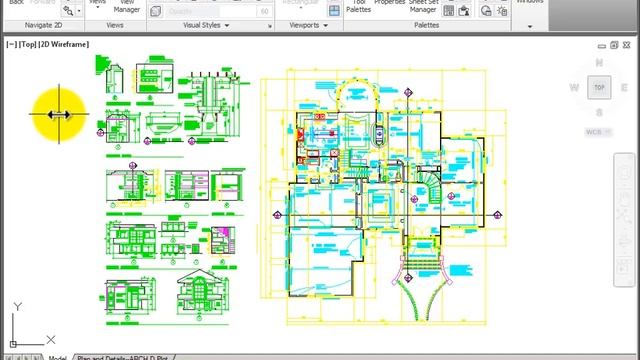
Task: Click the QuickCalc calculator palette icon
Action: click(x=449, y=11)
